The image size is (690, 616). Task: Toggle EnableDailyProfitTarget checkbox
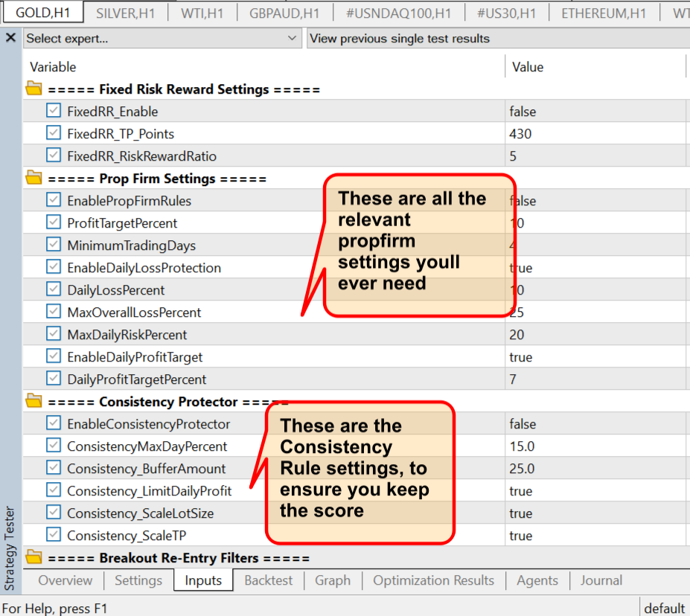pyautogui.click(x=54, y=356)
